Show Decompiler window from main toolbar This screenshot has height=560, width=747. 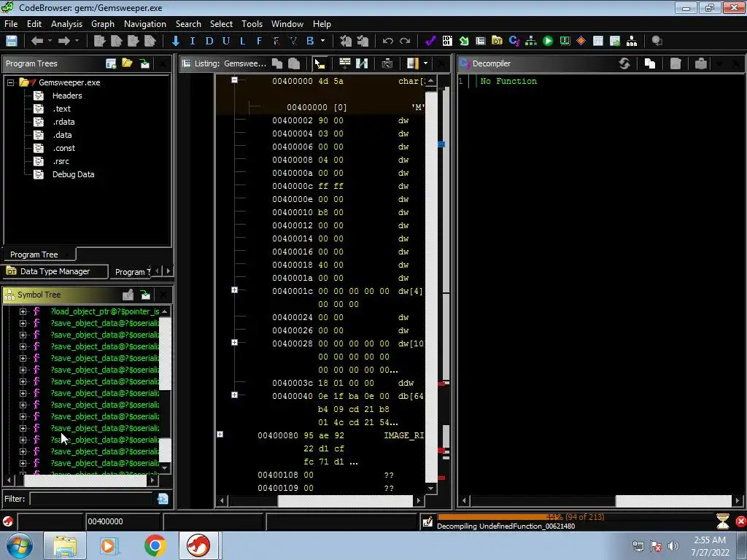[x=514, y=41]
